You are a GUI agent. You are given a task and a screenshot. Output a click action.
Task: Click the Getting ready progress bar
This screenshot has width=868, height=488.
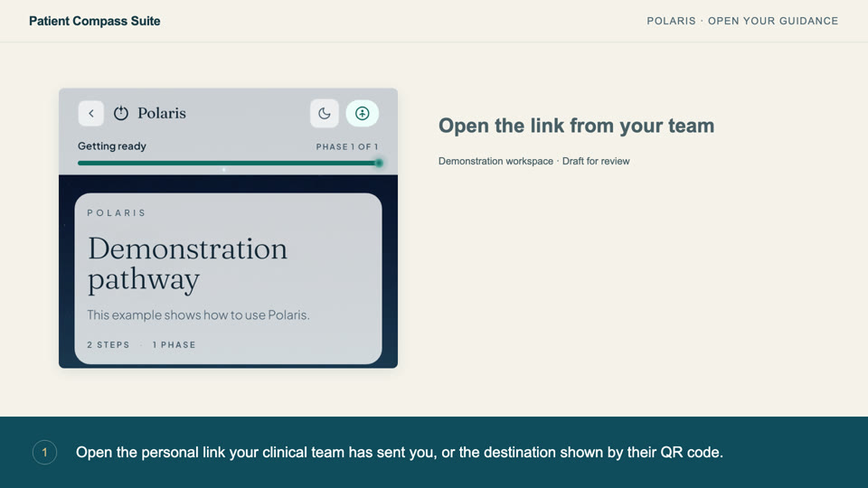(228, 164)
